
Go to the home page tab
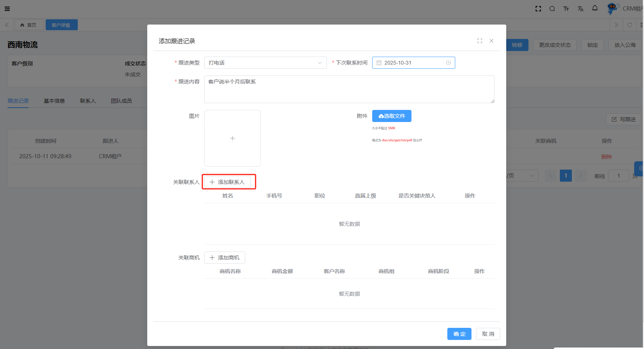[x=29, y=25]
